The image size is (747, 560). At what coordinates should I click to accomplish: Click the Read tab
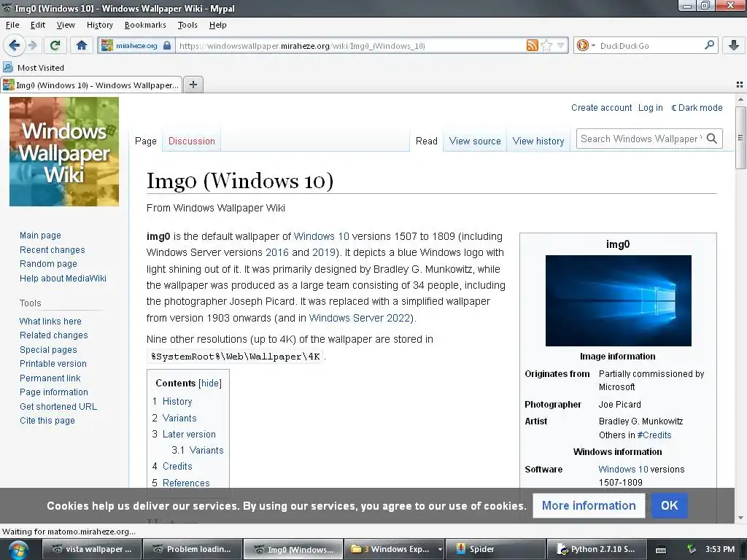coord(426,141)
